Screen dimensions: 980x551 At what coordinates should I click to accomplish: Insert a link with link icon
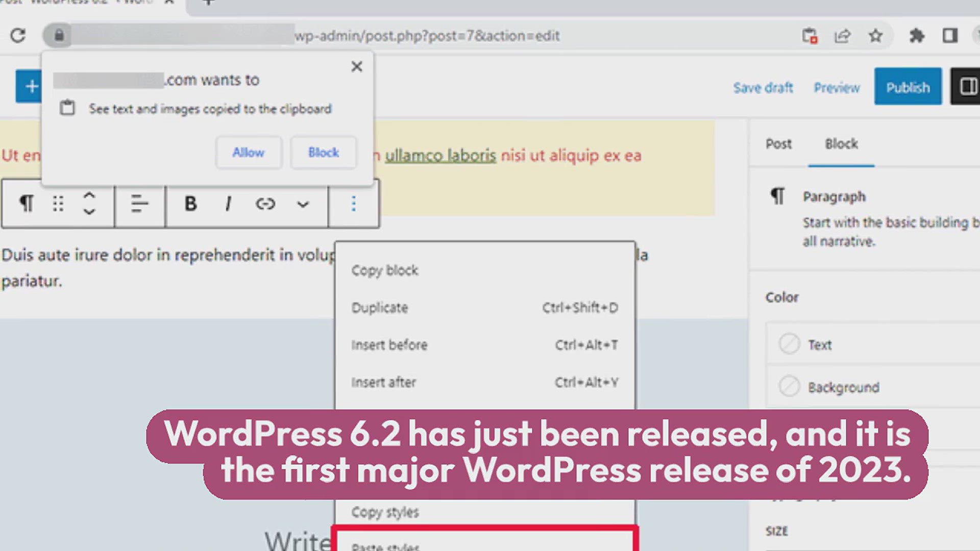click(265, 204)
